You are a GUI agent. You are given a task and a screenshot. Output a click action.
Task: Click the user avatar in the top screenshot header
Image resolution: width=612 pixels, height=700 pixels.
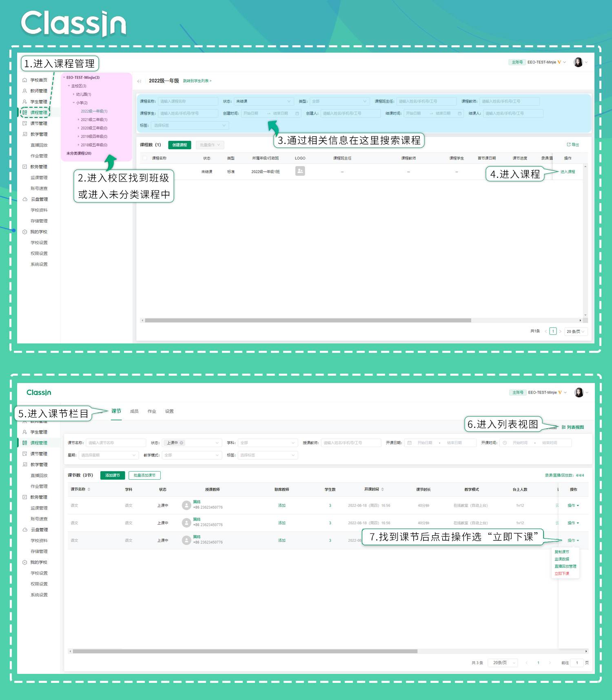(578, 62)
